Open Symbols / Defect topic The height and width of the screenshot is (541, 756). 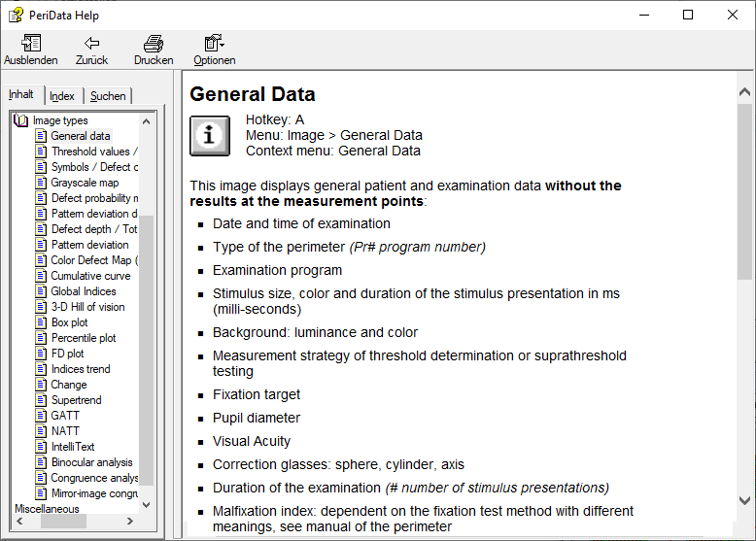94,167
